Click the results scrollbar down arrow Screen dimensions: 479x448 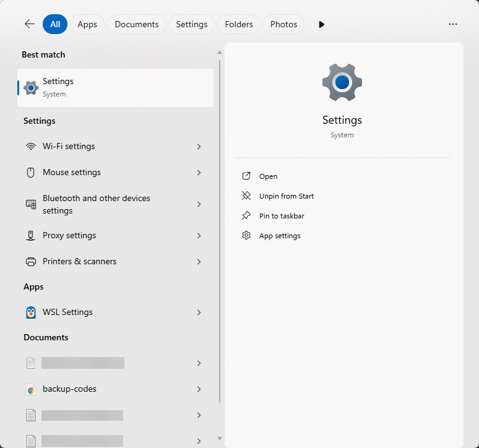219,439
